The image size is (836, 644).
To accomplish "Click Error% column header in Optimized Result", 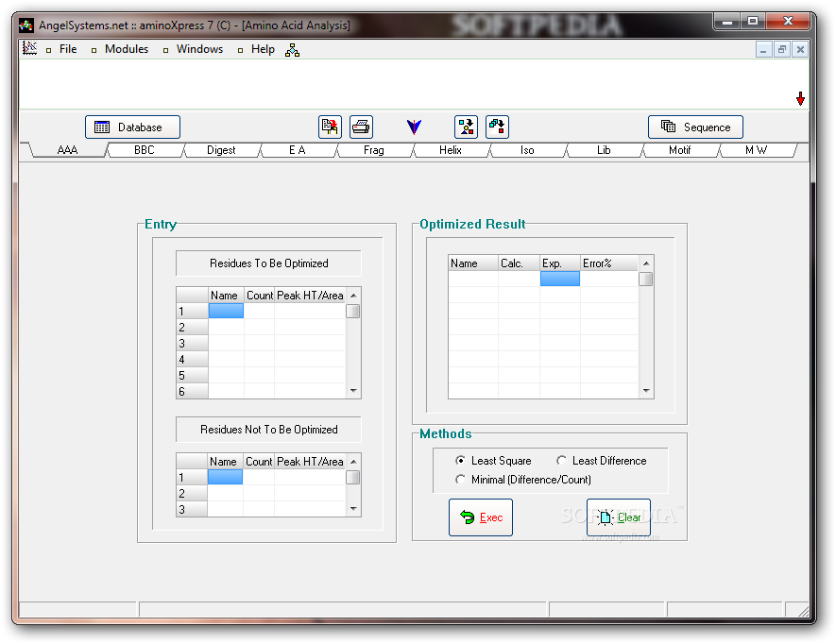I will [609, 263].
